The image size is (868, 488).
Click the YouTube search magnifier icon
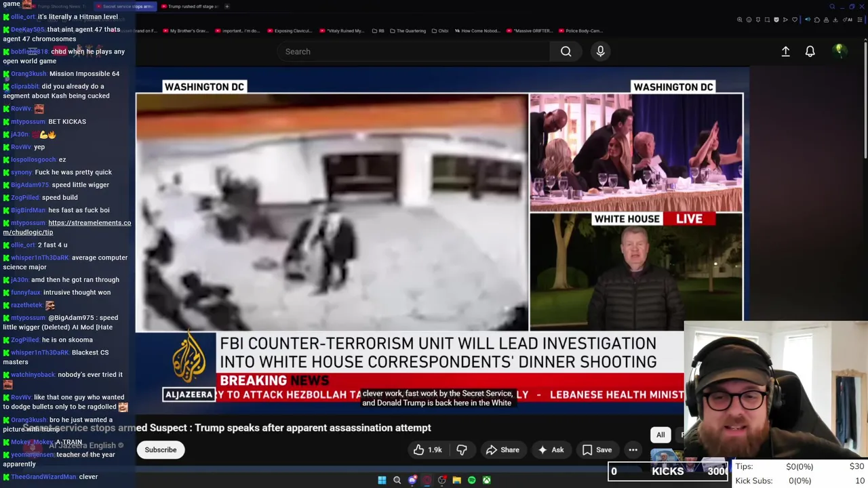pos(566,52)
